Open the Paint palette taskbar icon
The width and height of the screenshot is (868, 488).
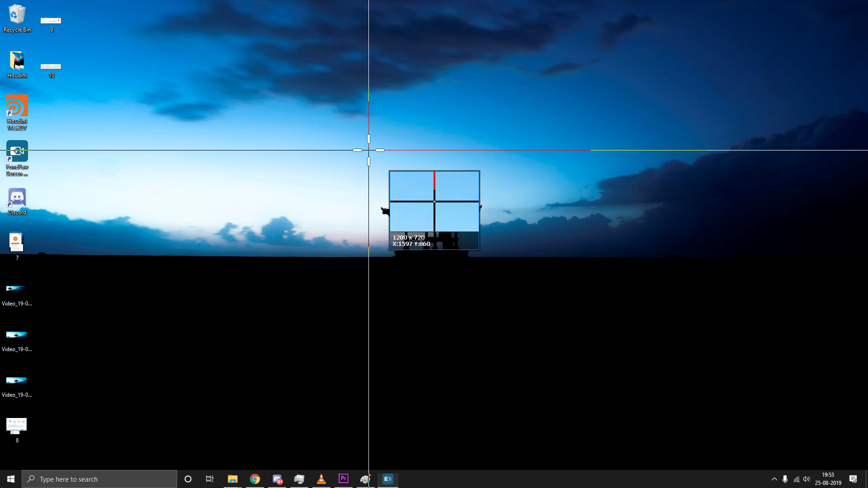click(365, 479)
